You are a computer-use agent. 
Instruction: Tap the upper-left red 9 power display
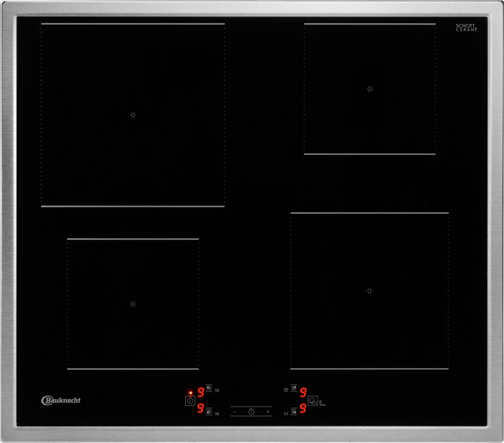[200, 392]
